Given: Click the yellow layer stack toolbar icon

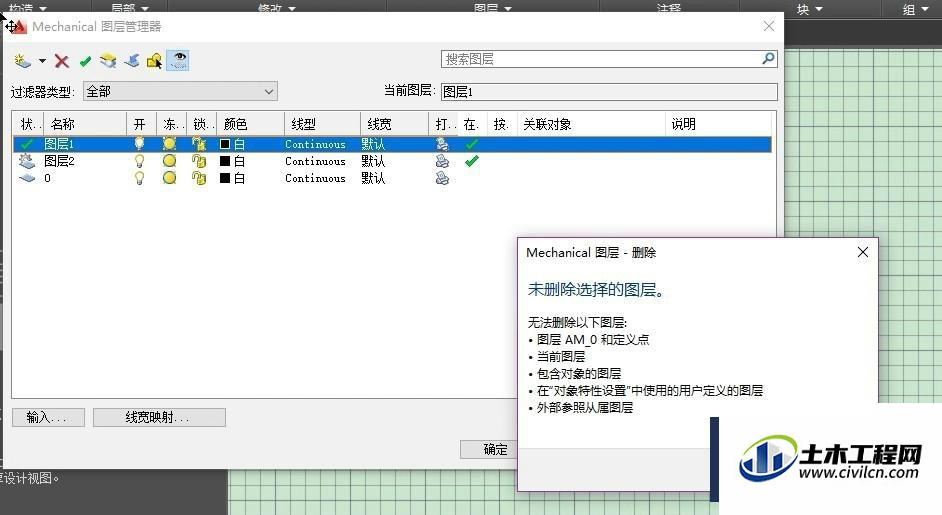Looking at the screenshot, I should pyautogui.click(x=108, y=61).
